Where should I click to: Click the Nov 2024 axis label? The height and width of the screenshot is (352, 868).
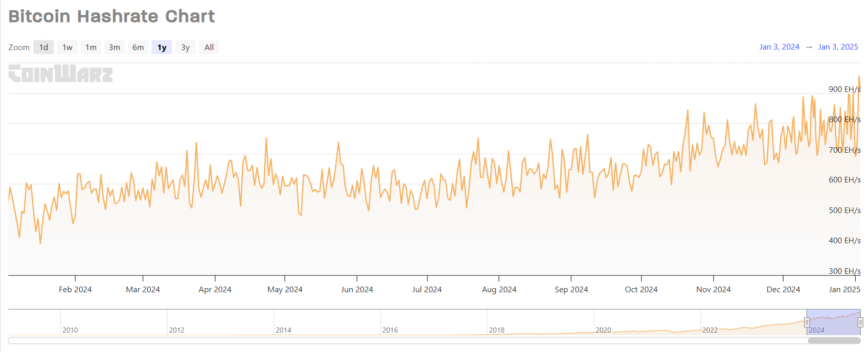713,290
